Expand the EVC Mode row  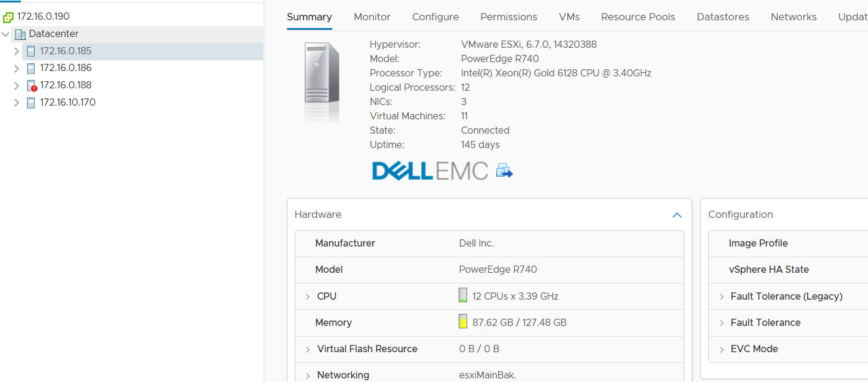(x=721, y=349)
